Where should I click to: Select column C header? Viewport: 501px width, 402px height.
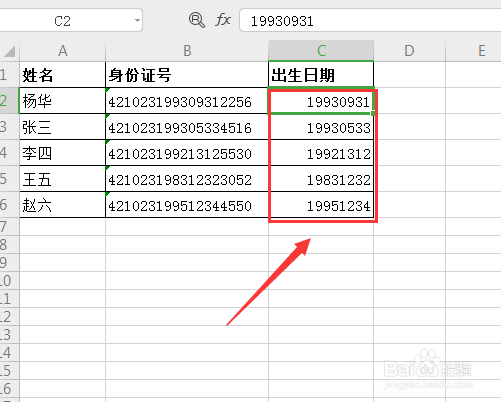[x=321, y=51]
